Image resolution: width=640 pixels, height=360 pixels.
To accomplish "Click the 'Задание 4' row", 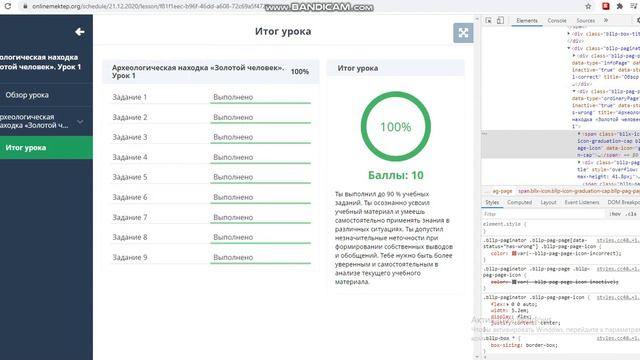I will pos(211,157).
